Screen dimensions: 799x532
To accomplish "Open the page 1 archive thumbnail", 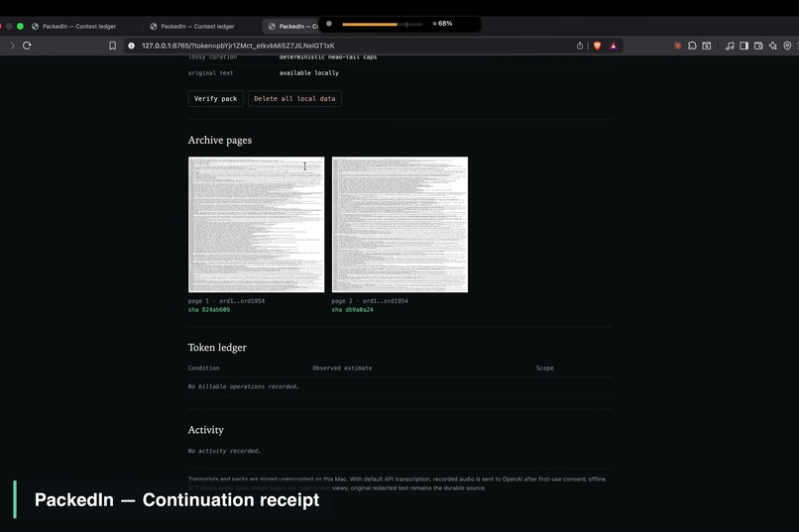I will [257, 225].
